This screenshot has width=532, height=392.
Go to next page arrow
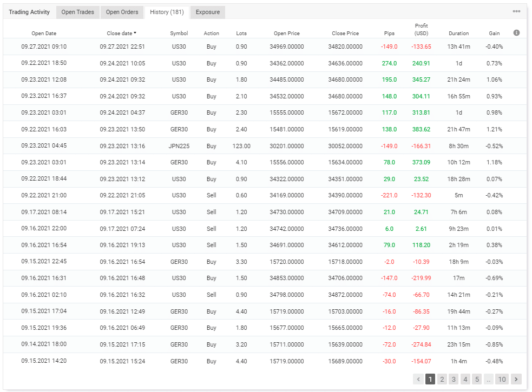pos(516,379)
